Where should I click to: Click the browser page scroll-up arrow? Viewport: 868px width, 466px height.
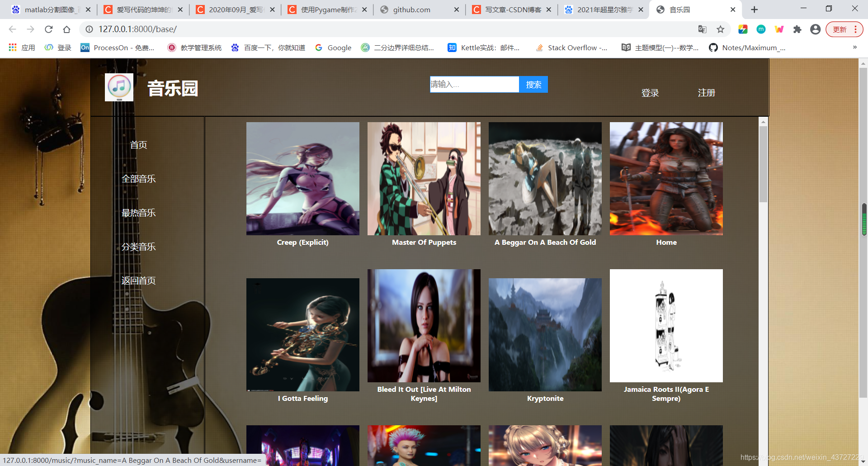click(x=863, y=64)
